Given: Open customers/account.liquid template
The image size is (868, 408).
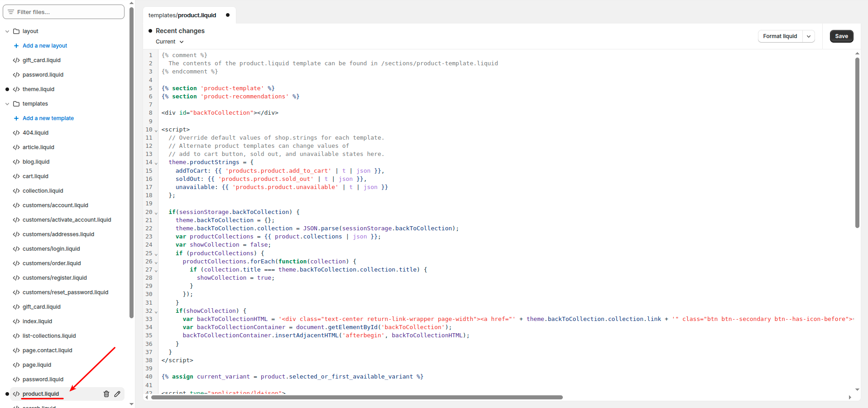Looking at the screenshot, I should (55, 205).
